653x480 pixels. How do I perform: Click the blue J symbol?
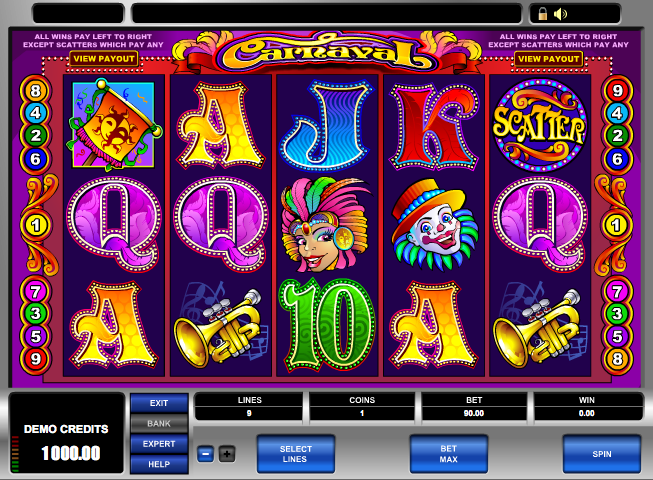point(327,125)
